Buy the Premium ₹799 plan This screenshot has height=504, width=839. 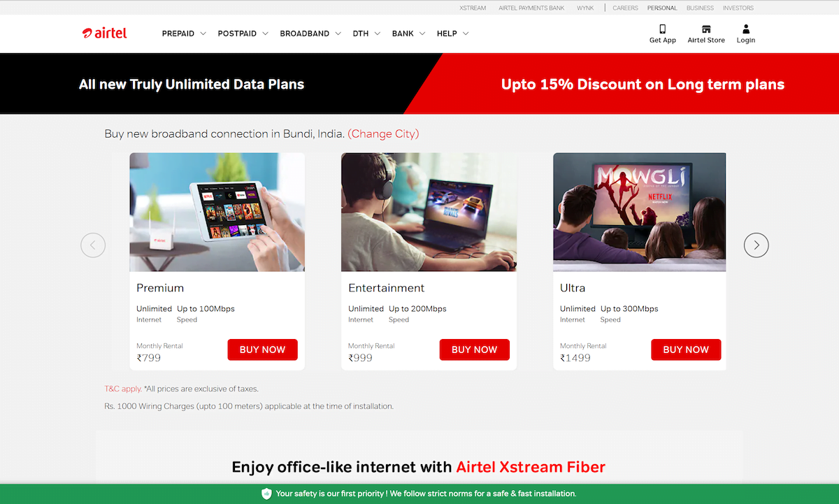pyautogui.click(x=262, y=350)
